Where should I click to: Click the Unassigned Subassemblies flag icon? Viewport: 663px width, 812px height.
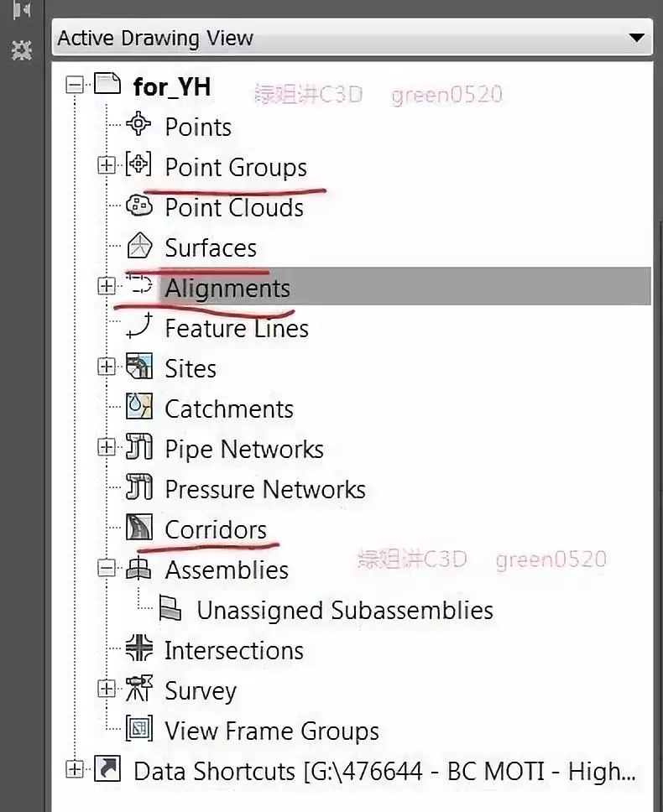click(x=170, y=608)
